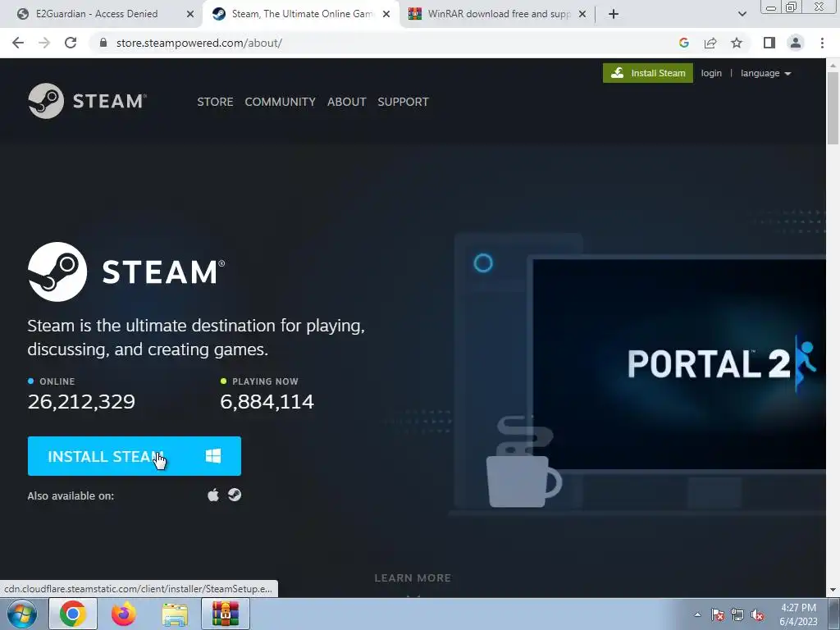Click Portal 2 video thumbnail
Viewport: 840px width, 630px height.
[679, 363]
